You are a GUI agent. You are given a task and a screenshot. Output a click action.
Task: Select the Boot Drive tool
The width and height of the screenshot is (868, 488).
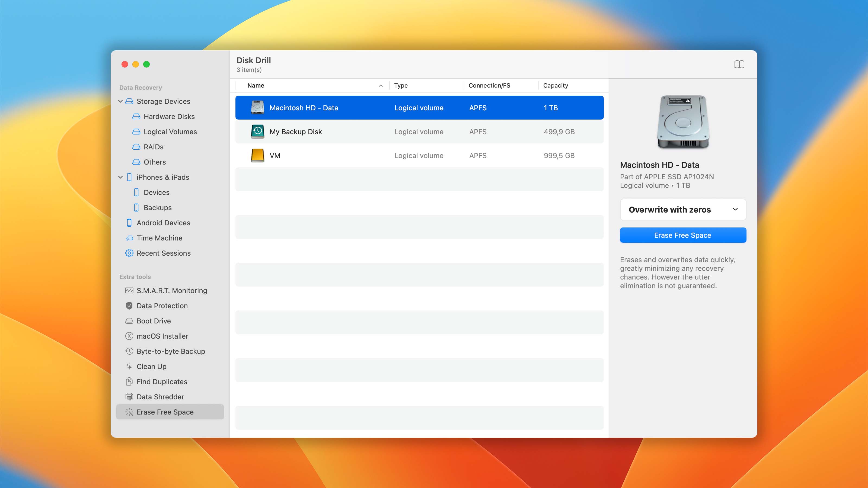coord(153,321)
